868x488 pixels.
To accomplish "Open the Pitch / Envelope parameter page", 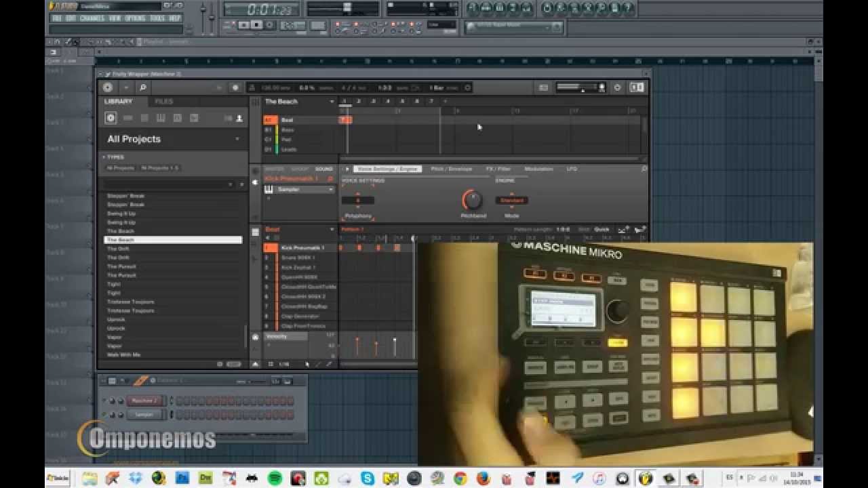I will [452, 169].
